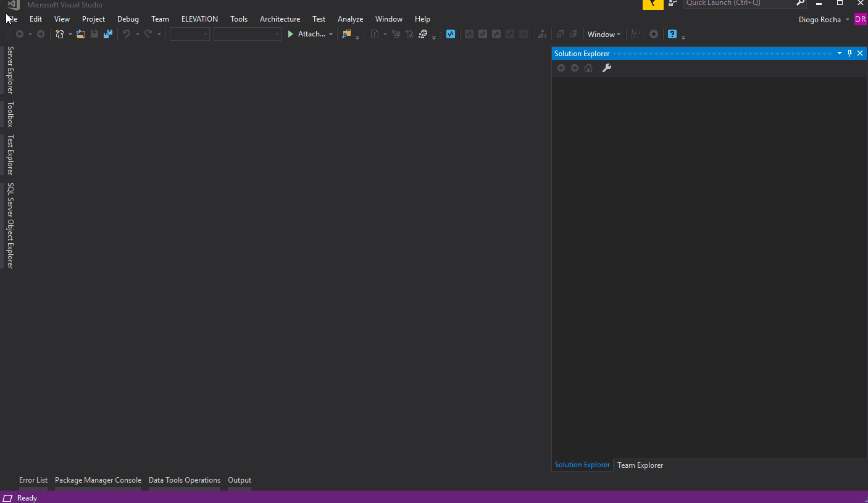868x503 pixels.
Task: Open the Solution Explorer Properties wrench
Action: point(607,68)
